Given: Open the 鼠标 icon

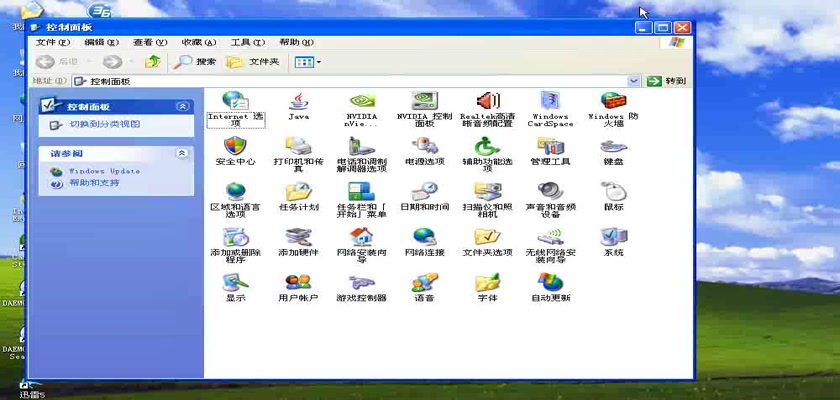Looking at the screenshot, I should tap(613, 191).
